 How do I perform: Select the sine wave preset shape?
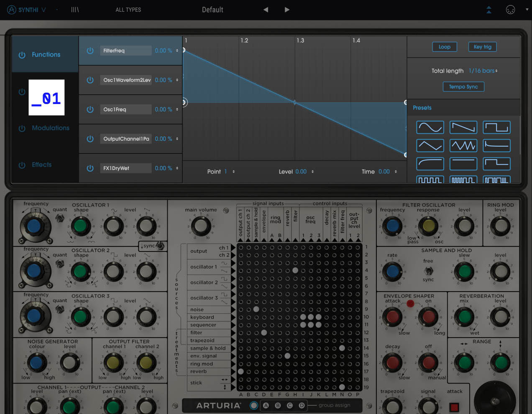[430, 127]
